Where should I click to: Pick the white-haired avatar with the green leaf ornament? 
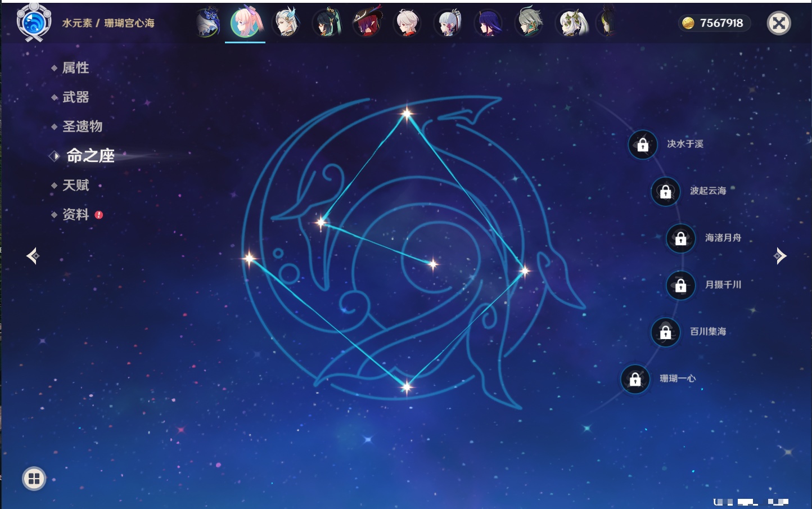[x=571, y=23]
